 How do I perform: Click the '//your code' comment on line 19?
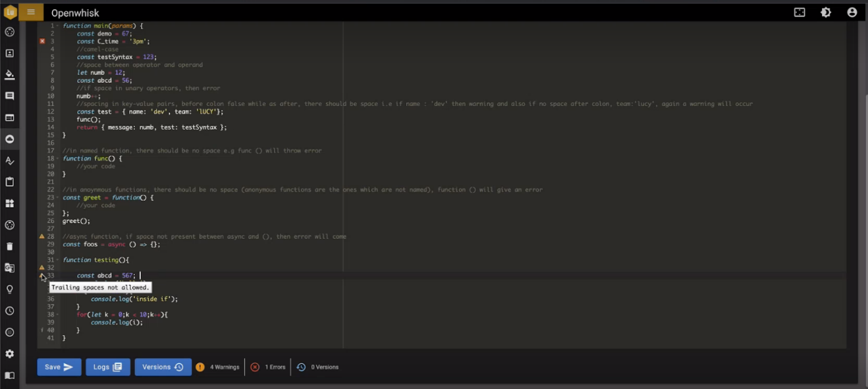click(x=95, y=167)
